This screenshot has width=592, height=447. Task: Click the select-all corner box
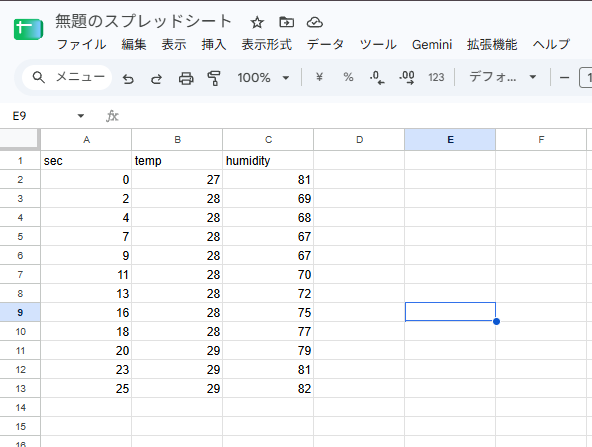(20, 139)
